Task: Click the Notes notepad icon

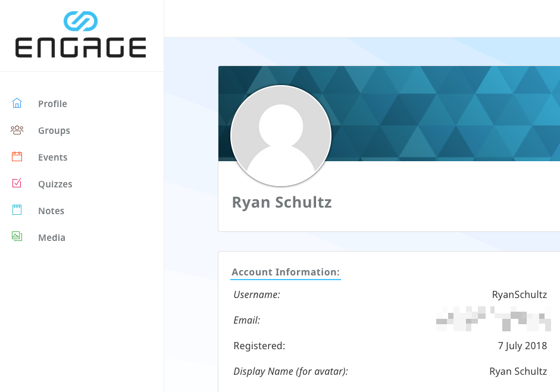Action: pyautogui.click(x=17, y=211)
